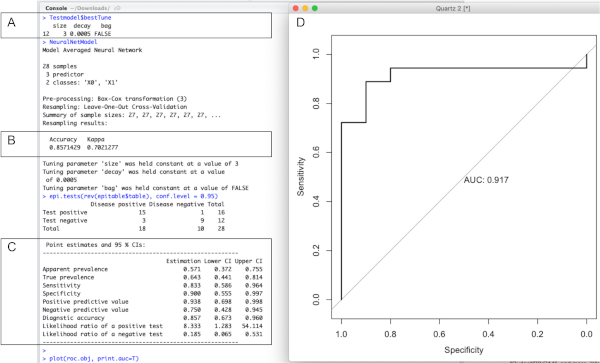Click the Testmodel$bestTune command line

[x=77, y=18]
